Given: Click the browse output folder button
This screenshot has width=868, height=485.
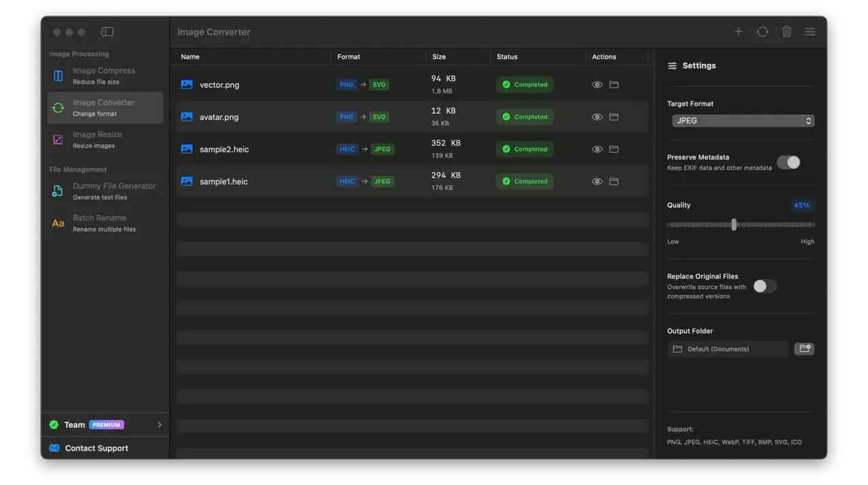Looking at the screenshot, I should pos(804,349).
